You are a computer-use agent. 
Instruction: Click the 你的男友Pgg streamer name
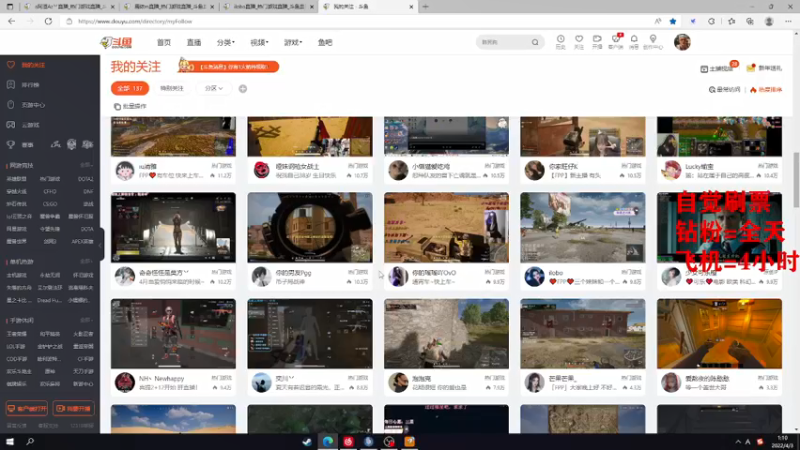click(x=293, y=273)
